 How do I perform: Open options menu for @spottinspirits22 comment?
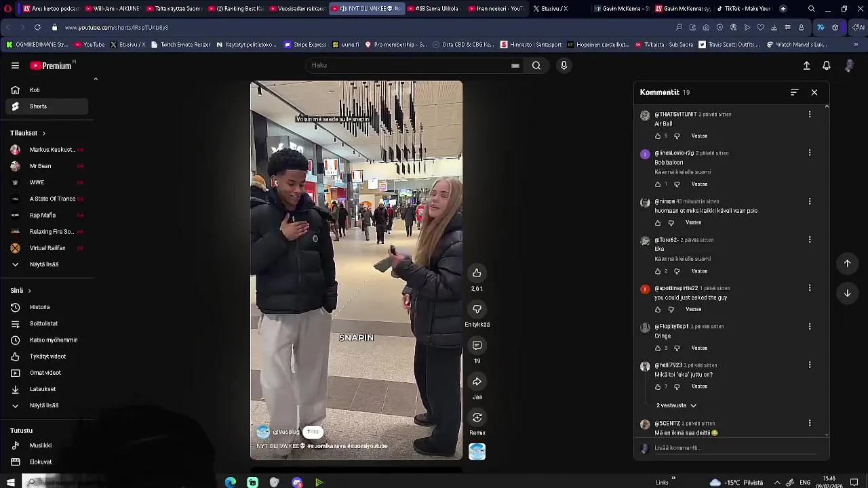coord(809,288)
